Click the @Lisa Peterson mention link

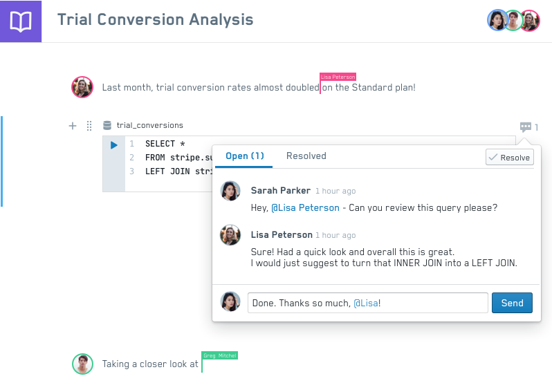(x=305, y=207)
